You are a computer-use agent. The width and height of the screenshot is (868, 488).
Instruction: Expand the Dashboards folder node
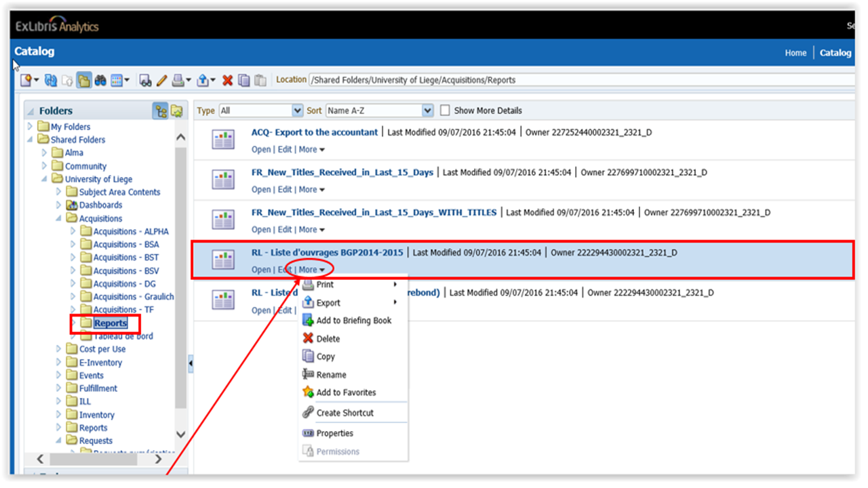point(58,205)
